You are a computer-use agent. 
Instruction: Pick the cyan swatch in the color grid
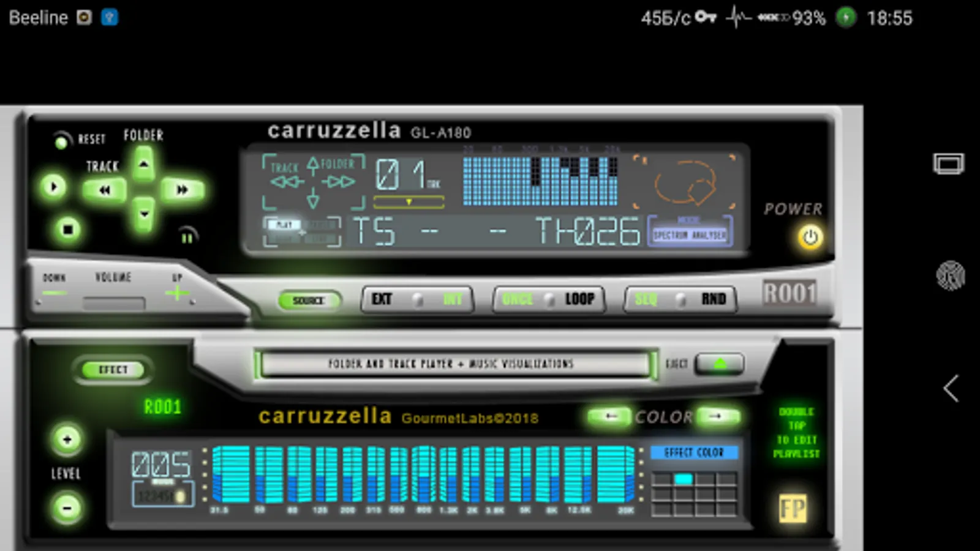pos(684,479)
